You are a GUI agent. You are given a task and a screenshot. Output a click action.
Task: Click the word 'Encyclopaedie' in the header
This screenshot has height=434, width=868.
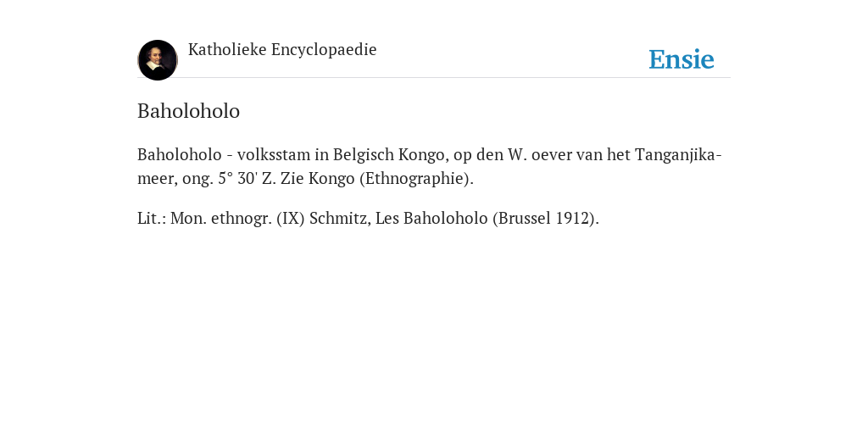[x=324, y=50]
